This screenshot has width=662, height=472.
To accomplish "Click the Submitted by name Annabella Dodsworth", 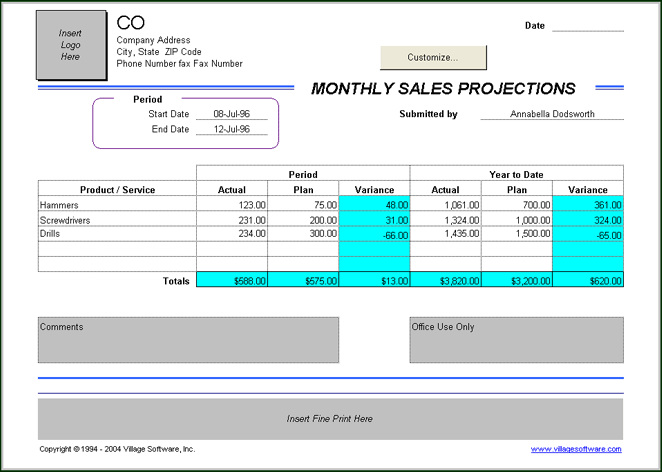I will (x=552, y=114).
